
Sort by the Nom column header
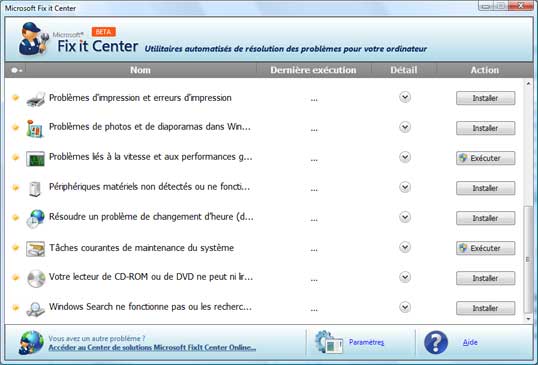click(x=140, y=70)
